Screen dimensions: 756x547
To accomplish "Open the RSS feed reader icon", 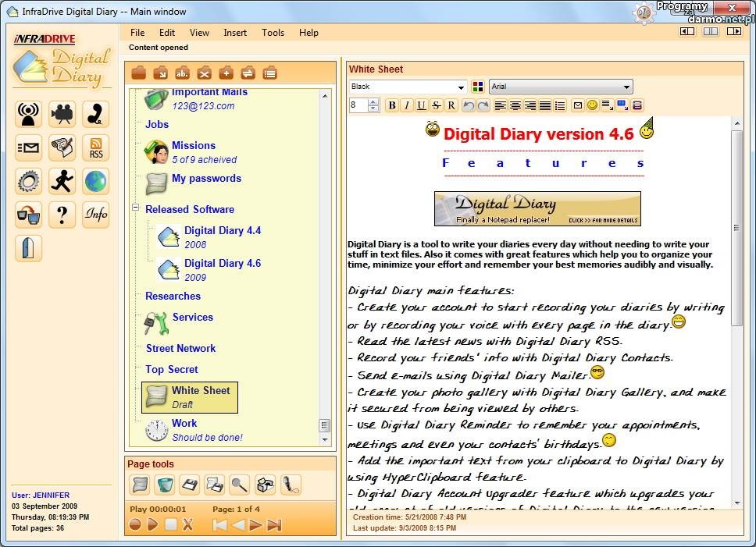I will click(x=96, y=148).
